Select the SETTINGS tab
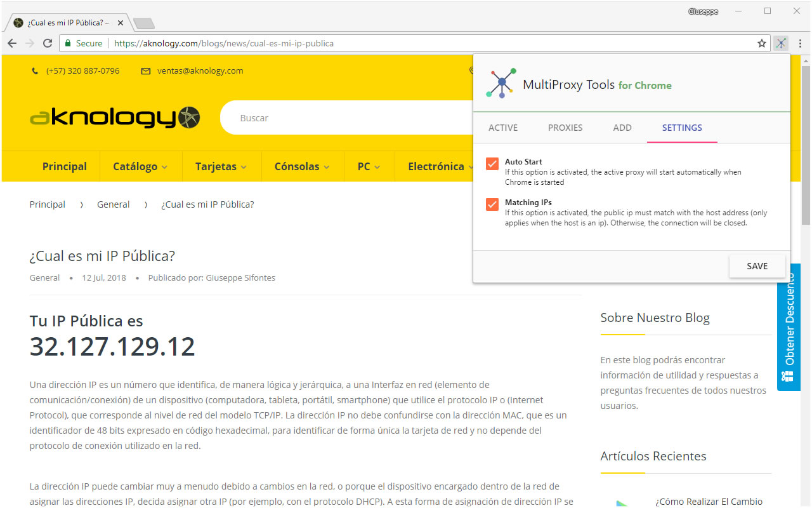 (x=682, y=128)
